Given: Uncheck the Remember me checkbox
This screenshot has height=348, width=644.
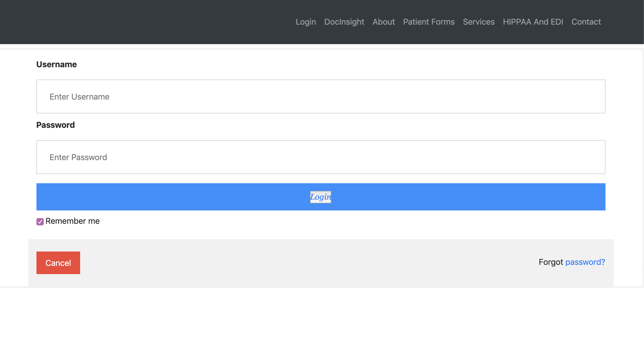Looking at the screenshot, I should point(40,221).
